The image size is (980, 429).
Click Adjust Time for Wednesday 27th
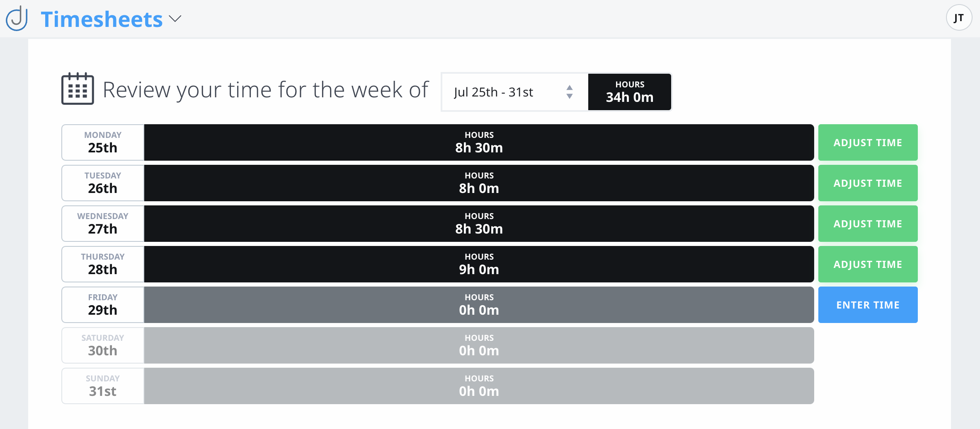[868, 223]
